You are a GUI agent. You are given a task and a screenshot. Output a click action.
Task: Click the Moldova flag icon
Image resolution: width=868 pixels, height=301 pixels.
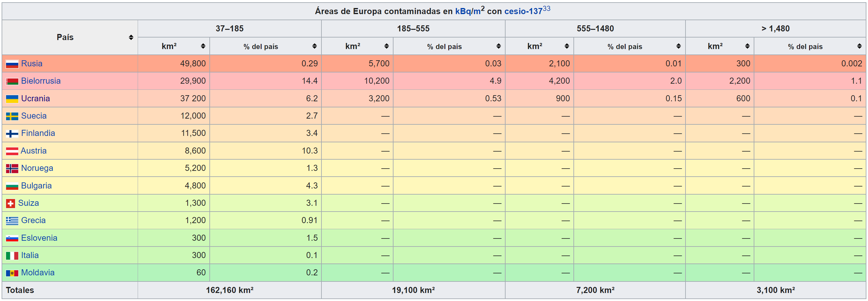[12, 273]
